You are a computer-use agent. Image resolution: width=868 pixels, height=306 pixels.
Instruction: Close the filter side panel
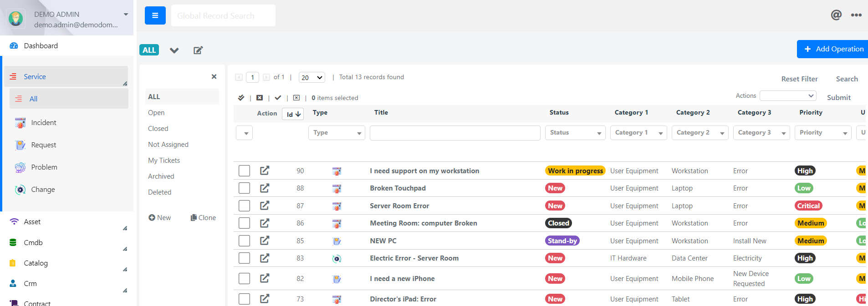[x=214, y=76]
